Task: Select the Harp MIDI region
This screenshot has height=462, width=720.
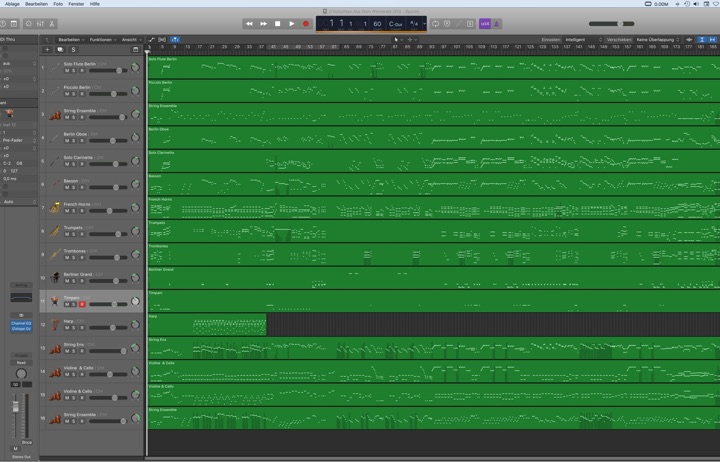Action: click(x=207, y=325)
